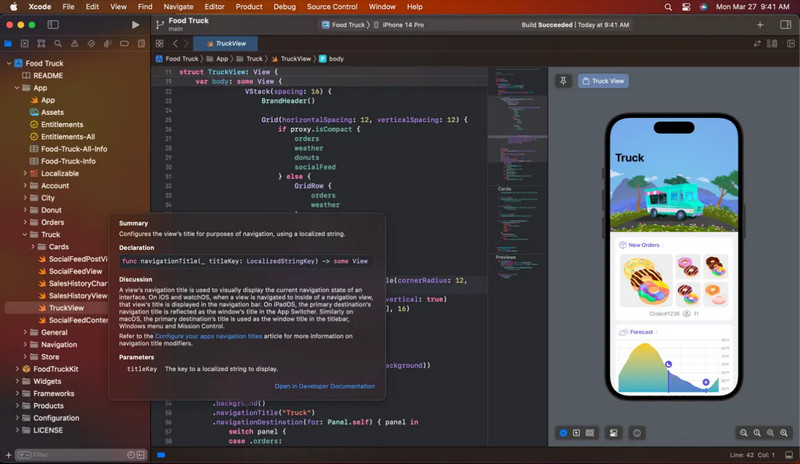Switch to Selectable preview mode

[577, 433]
